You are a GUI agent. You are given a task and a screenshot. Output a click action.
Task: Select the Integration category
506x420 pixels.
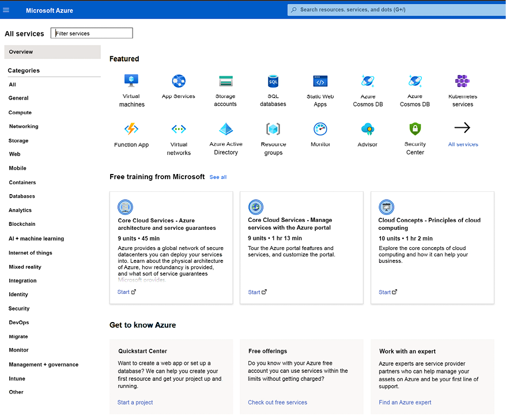click(x=22, y=281)
